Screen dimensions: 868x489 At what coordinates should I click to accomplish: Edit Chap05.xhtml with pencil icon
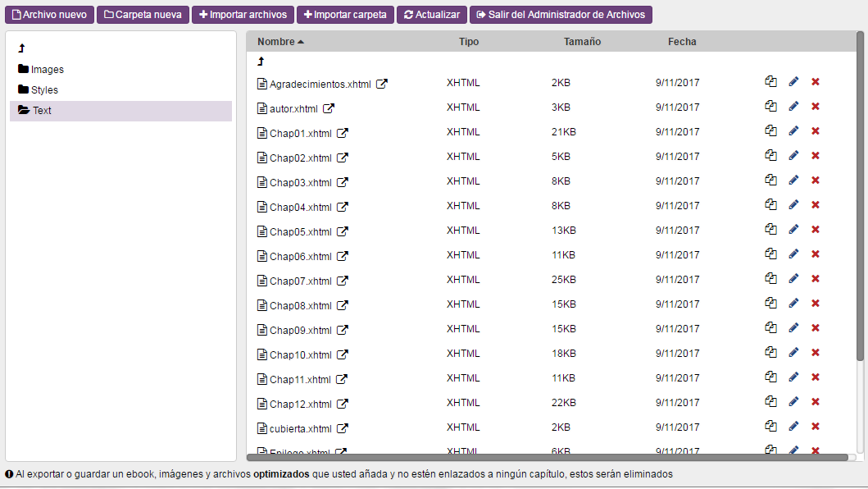coord(793,229)
